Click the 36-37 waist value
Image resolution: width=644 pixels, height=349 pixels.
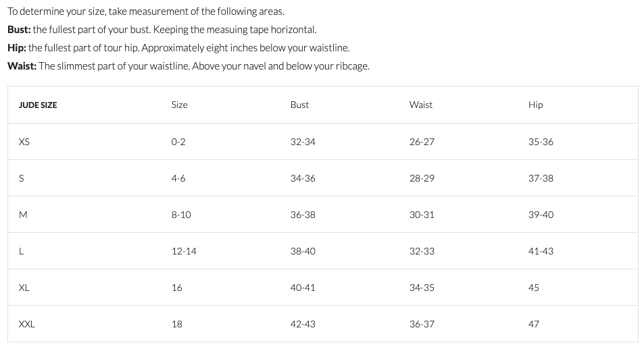click(422, 324)
